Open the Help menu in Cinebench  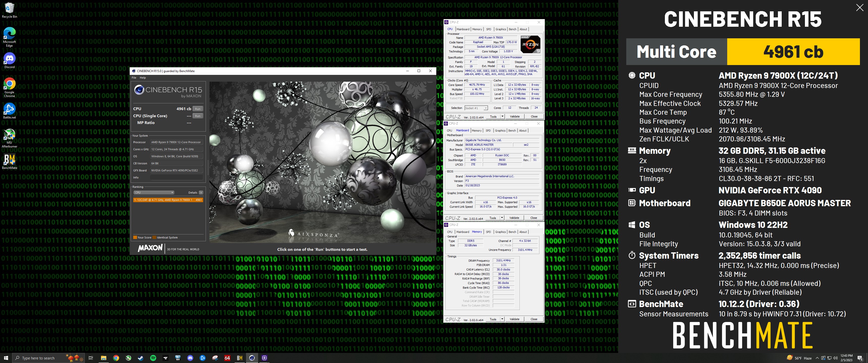coord(143,78)
